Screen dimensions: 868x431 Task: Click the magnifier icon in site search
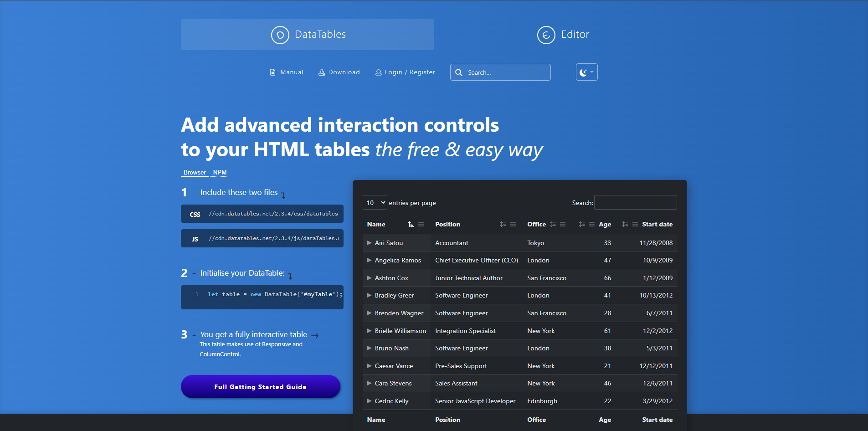(459, 72)
